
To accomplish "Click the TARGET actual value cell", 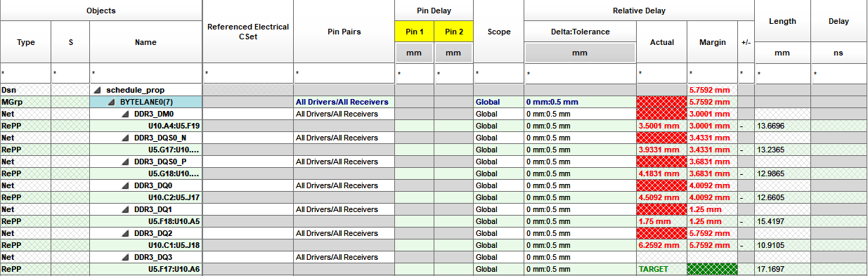I will 661,269.
